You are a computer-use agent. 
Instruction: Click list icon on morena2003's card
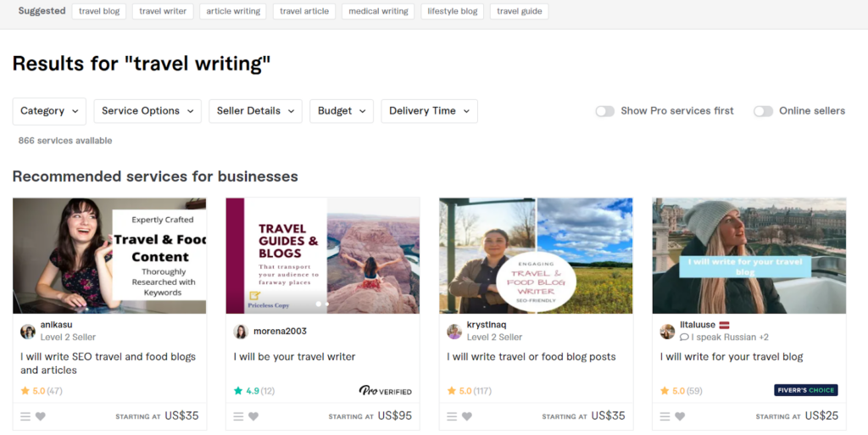tap(239, 416)
